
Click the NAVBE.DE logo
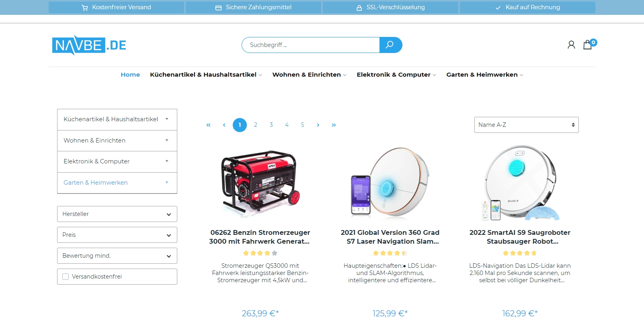coord(89,45)
